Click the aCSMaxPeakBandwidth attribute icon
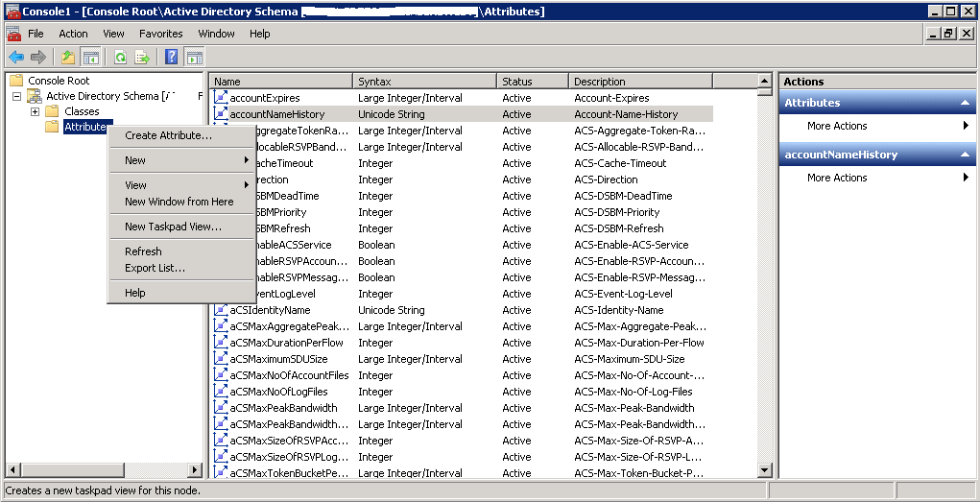Screen dimensions: 980x502 (221, 407)
